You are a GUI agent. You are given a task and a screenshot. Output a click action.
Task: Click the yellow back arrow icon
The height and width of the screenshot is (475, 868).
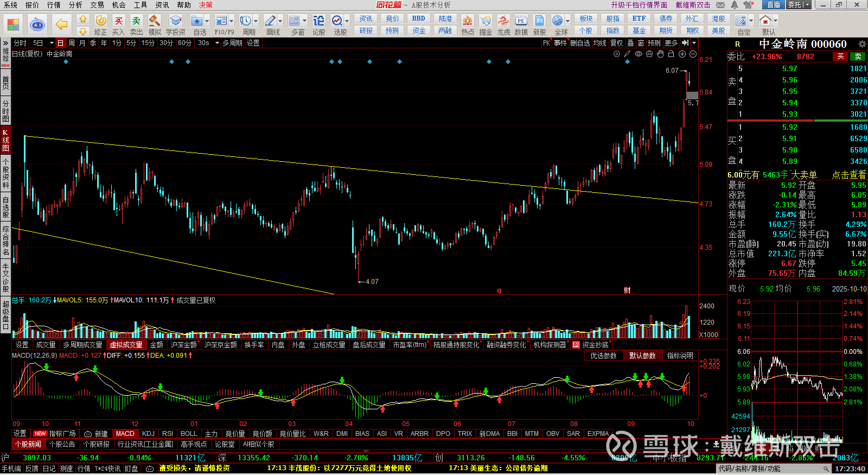[61, 24]
